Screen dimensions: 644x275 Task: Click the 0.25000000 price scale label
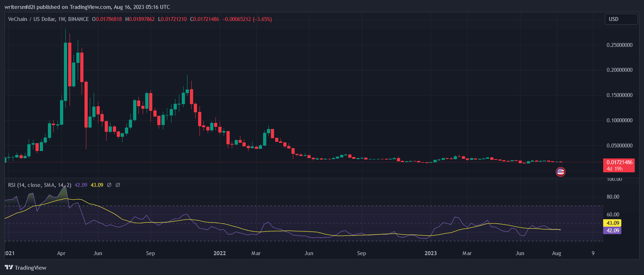[x=619, y=45]
